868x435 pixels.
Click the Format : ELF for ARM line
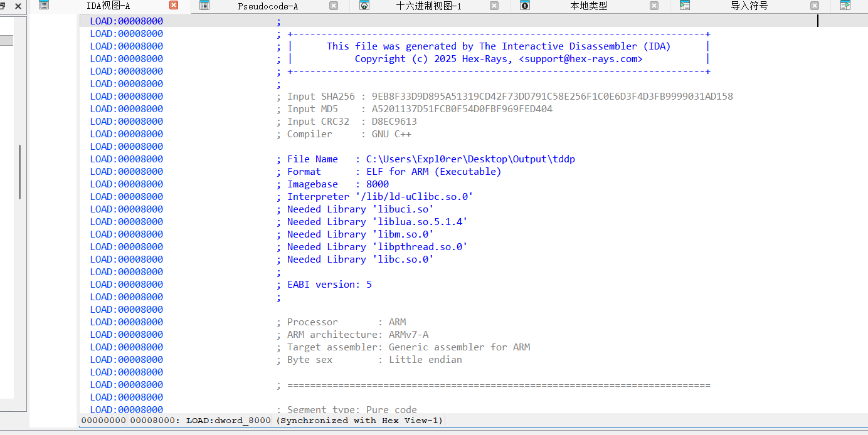tap(389, 172)
